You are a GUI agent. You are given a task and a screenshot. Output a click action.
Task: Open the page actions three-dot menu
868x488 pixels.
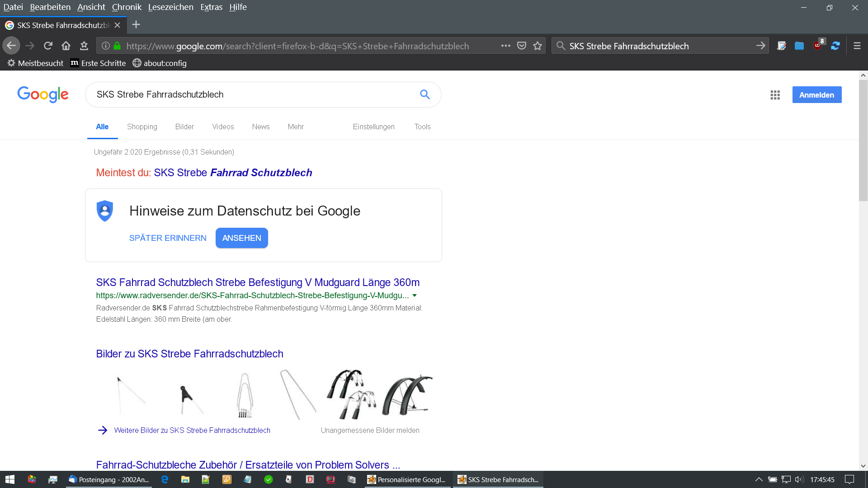point(505,46)
